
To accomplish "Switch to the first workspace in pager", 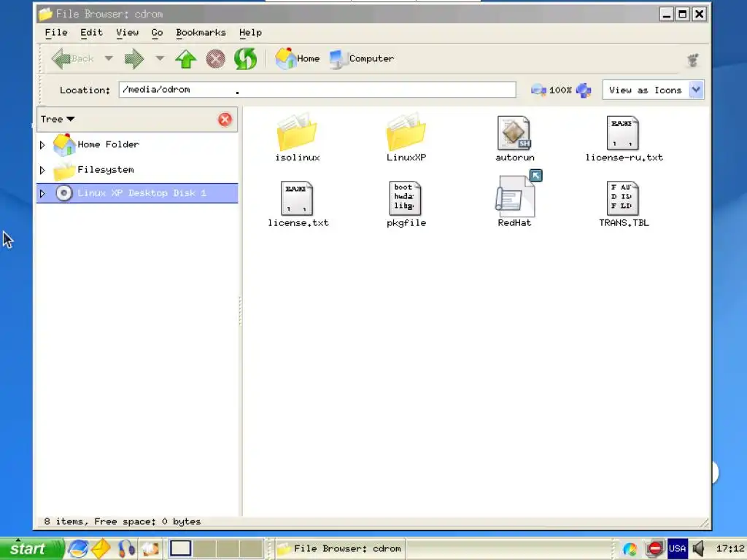I will pyautogui.click(x=181, y=548).
